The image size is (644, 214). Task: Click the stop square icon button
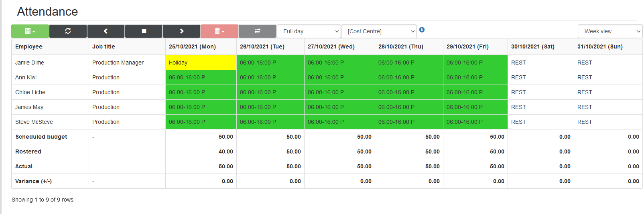(x=144, y=31)
